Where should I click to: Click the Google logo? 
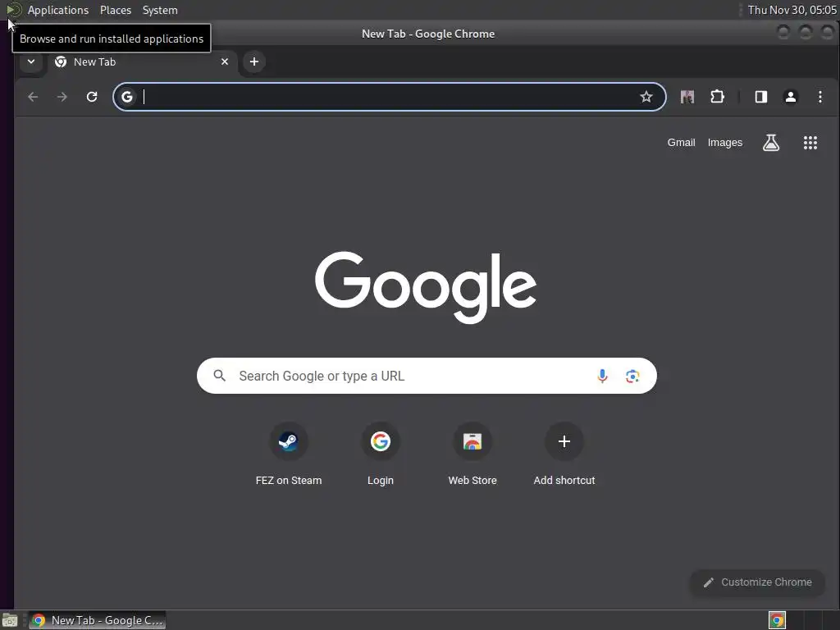tap(426, 287)
